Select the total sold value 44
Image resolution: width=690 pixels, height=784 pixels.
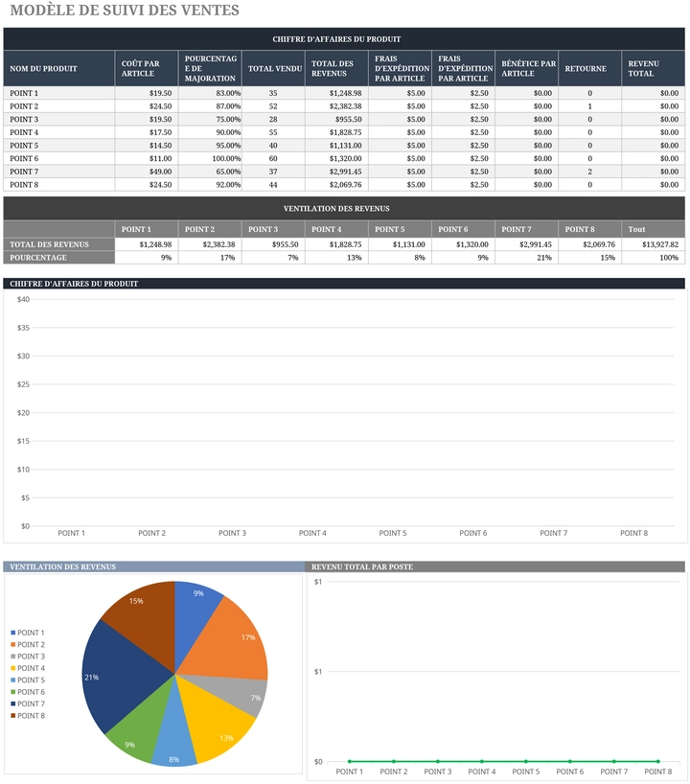[x=273, y=185]
